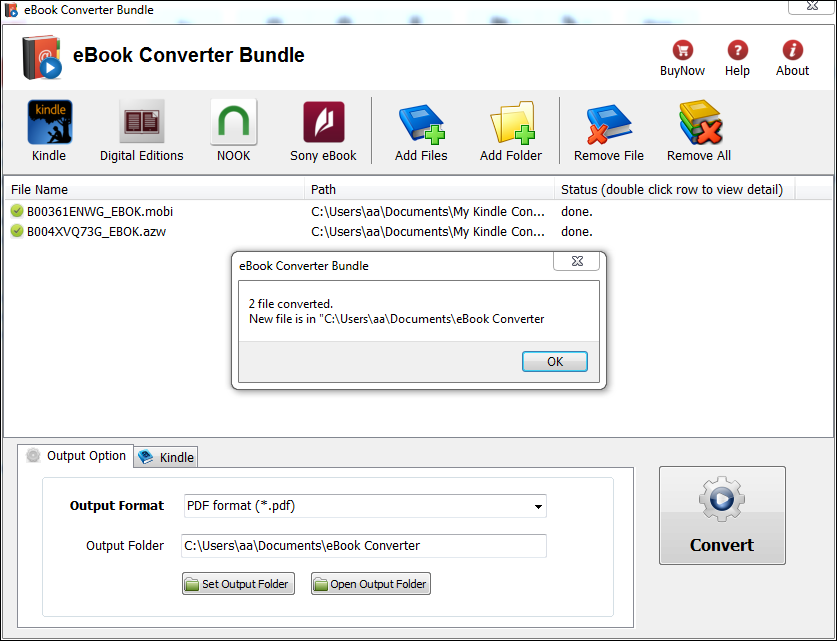Select the Sony eBook source
This screenshot has height=641, width=837.
(x=323, y=131)
